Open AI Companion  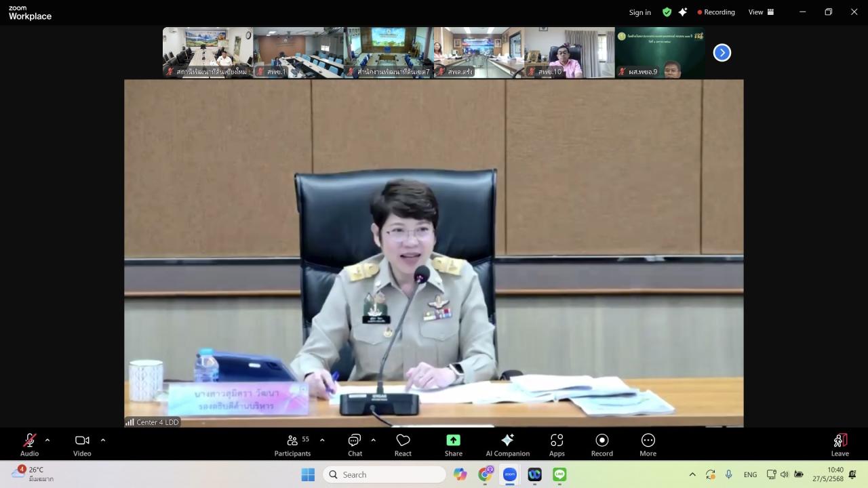tap(507, 441)
